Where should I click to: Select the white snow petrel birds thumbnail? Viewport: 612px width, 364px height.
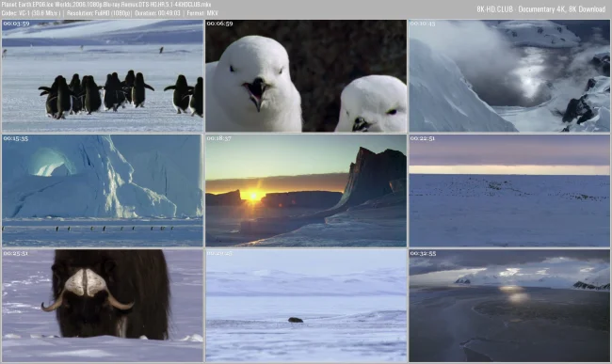click(x=306, y=76)
